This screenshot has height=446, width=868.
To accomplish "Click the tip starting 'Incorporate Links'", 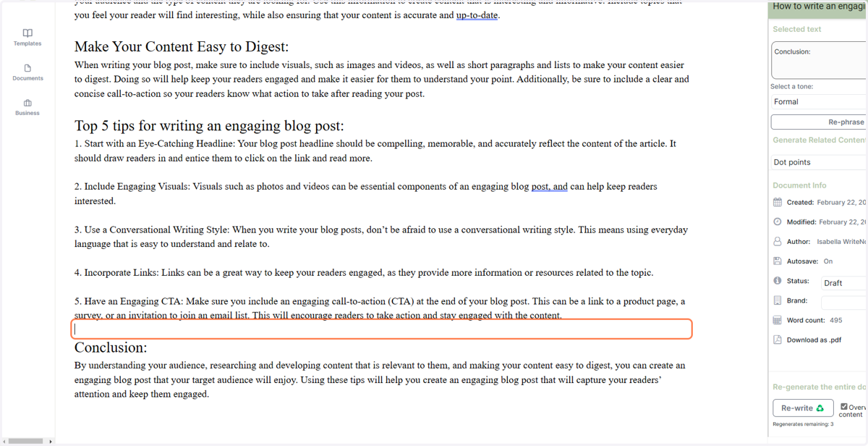I will point(364,273).
